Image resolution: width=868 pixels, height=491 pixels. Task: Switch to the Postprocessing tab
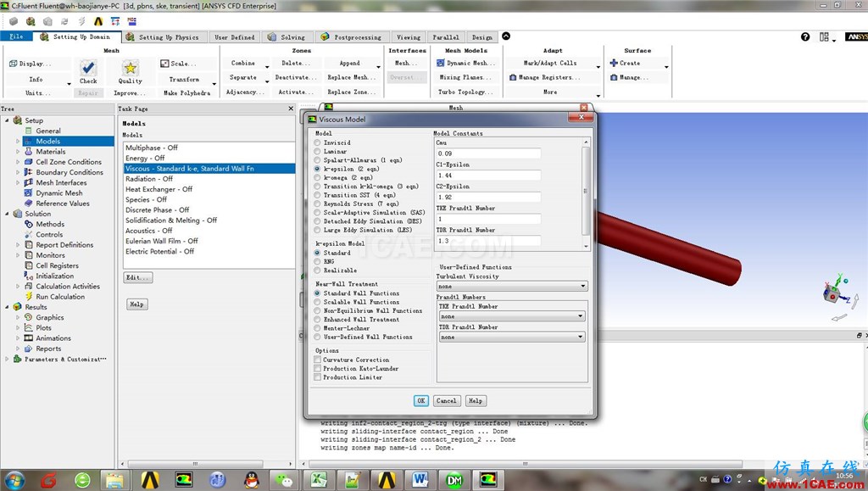click(351, 37)
